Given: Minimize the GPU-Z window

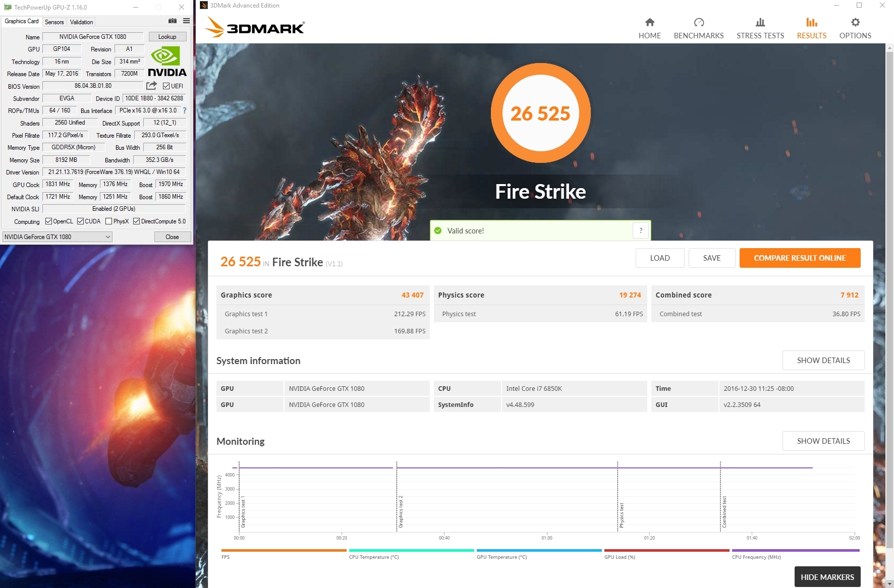Looking at the screenshot, I should [136, 7].
